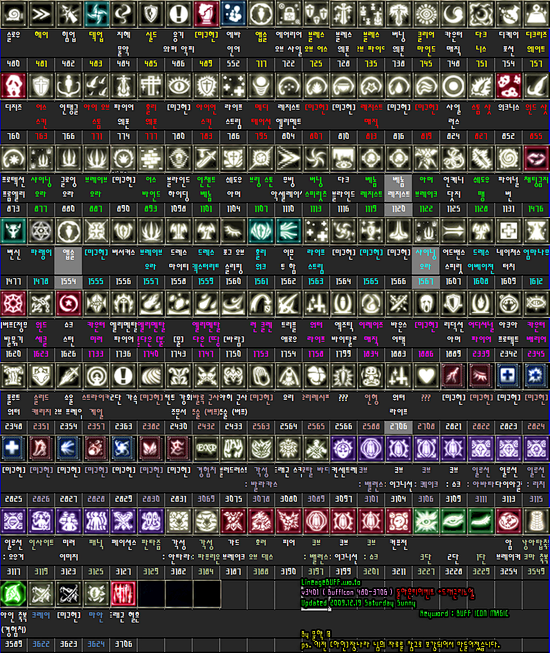Click the teal pinwheel icon 483
Screen dimensions: 550x653
pos(96,14)
